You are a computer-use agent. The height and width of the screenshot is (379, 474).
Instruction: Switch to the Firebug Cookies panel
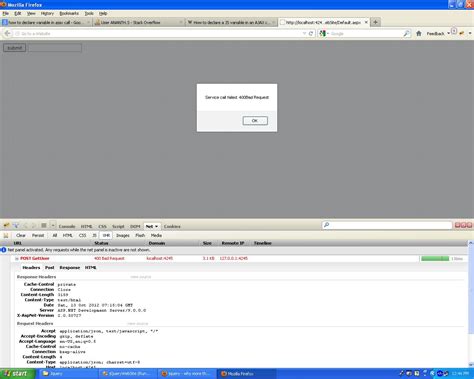pyautogui.click(x=172, y=226)
